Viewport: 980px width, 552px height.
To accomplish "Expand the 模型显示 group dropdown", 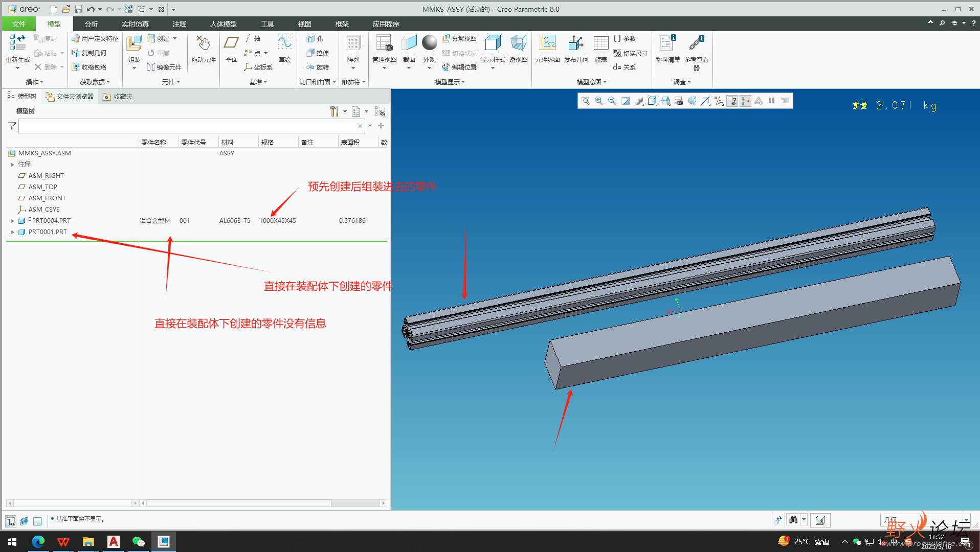I will coord(450,82).
